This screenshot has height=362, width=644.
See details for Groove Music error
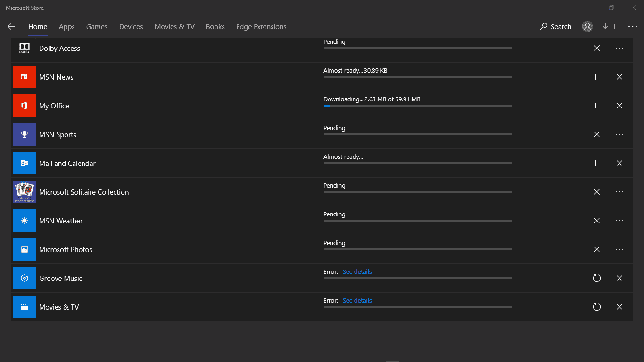[357, 272]
